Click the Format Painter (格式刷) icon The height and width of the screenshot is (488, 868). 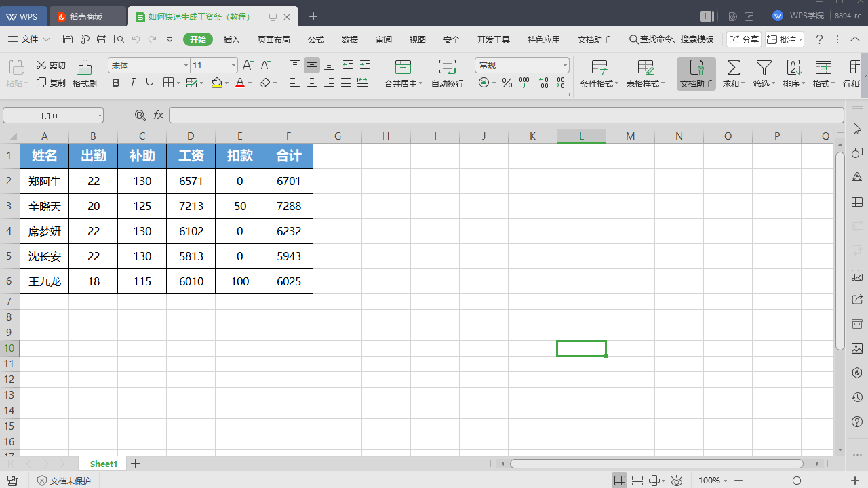pyautogui.click(x=85, y=68)
